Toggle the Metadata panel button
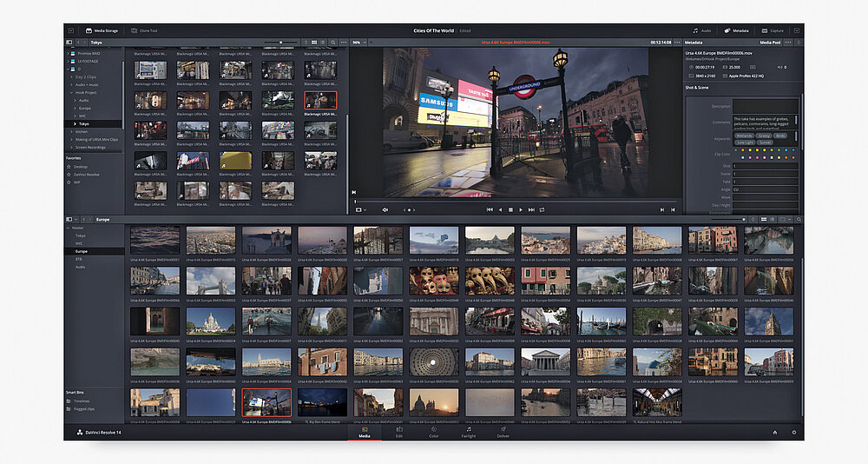This screenshot has width=868, height=464. (x=737, y=30)
